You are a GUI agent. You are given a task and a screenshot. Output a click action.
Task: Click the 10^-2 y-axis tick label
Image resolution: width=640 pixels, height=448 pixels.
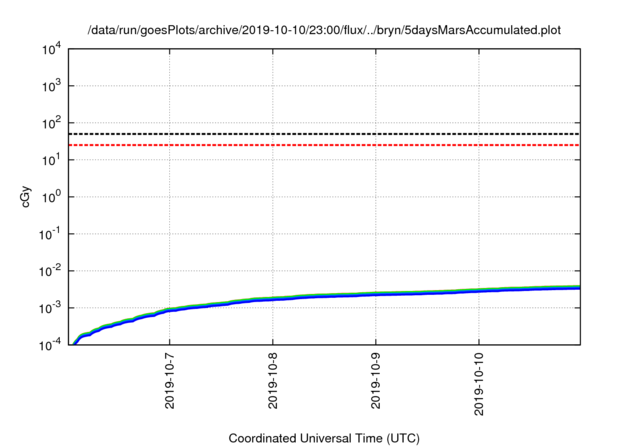pyautogui.click(x=50, y=271)
